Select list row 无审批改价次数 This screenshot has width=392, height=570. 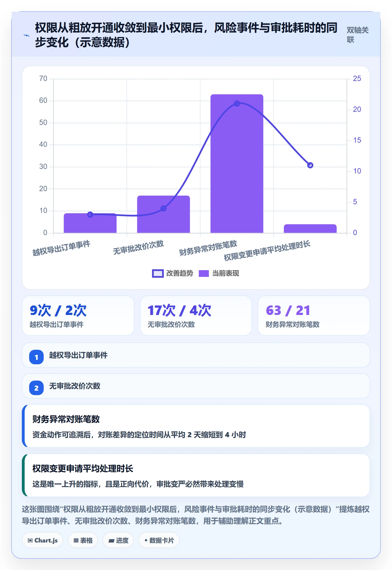[196, 386]
